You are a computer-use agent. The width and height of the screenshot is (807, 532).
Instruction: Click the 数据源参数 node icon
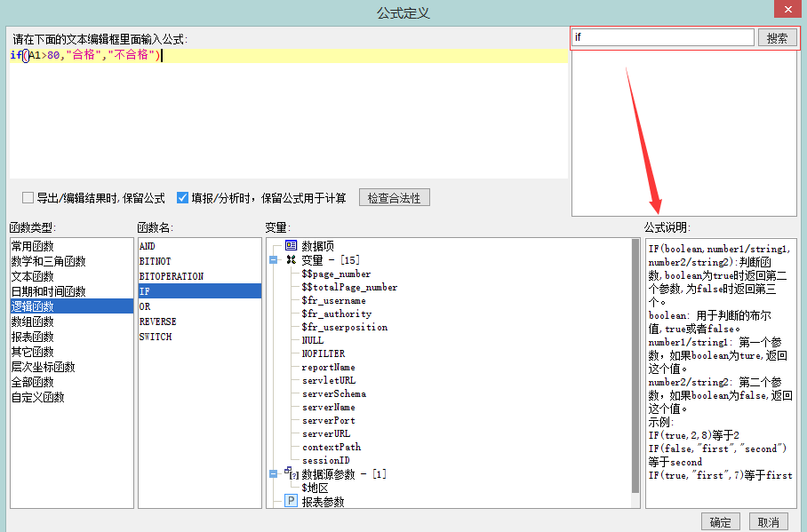(x=291, y=473)
